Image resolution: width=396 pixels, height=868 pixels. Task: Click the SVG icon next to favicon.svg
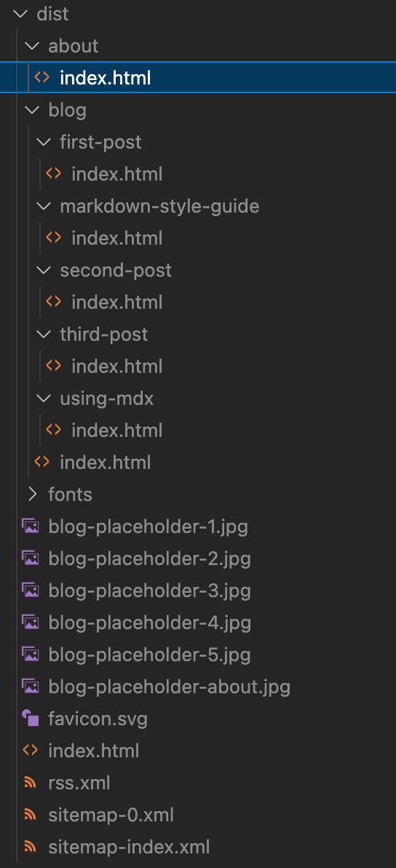tap(30, 719)
